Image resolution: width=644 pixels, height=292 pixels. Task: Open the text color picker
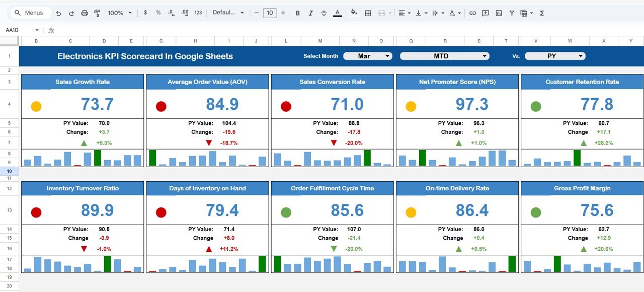click(336, 13)
